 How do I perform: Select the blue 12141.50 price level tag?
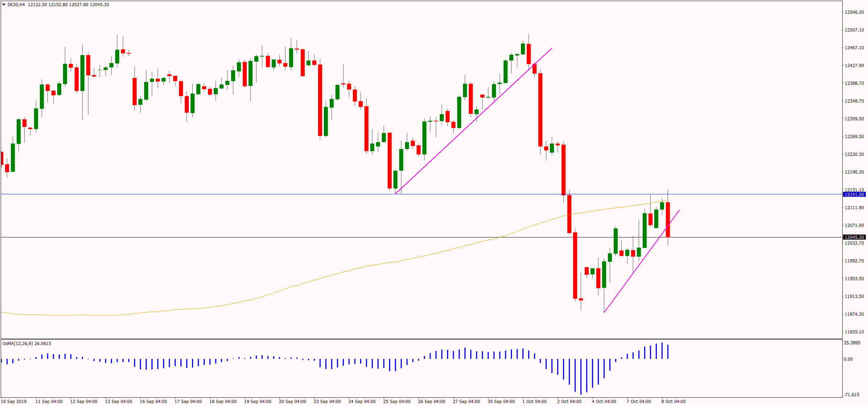pos(854,195)
